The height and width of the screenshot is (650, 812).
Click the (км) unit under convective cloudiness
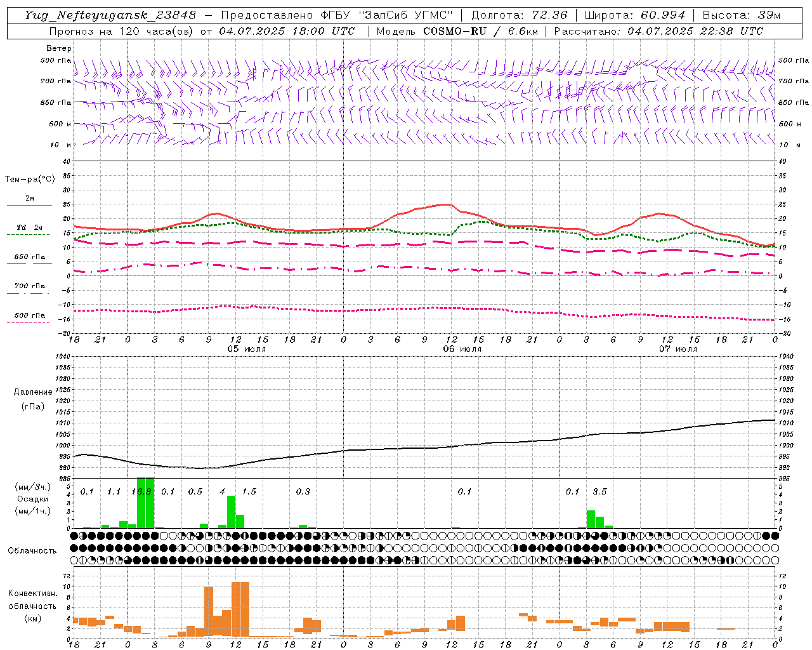coord(33,618)
